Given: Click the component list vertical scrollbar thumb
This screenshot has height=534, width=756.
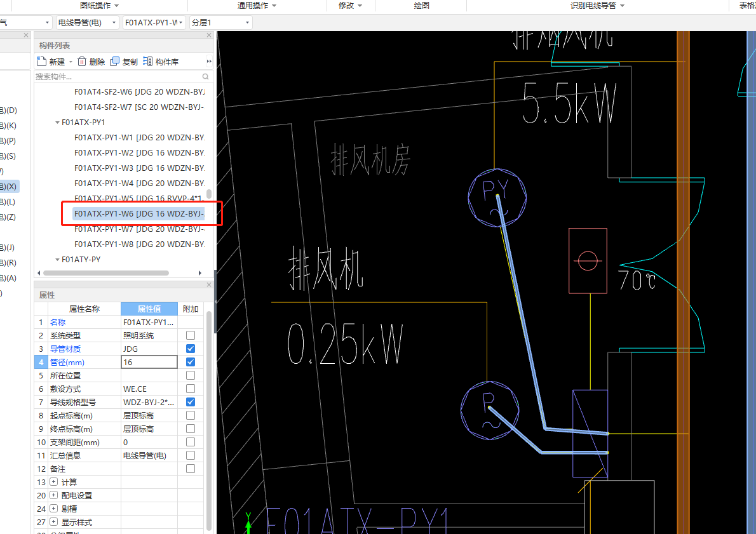Looking at the screenshot, I should (x=209, y=194).
